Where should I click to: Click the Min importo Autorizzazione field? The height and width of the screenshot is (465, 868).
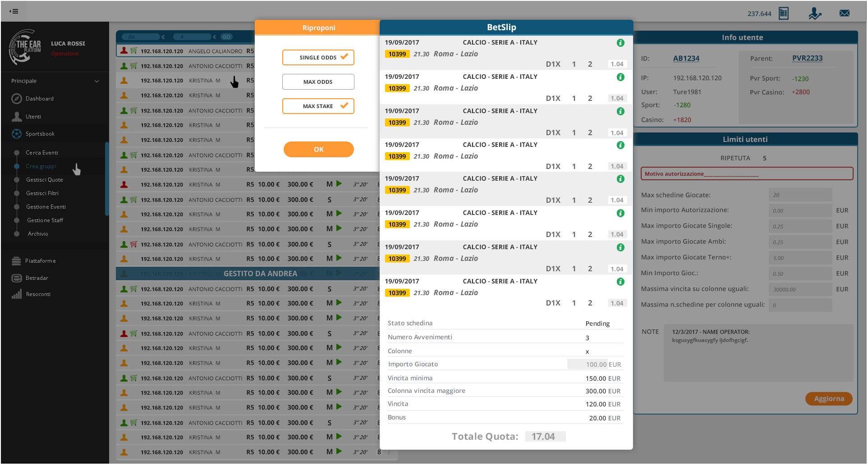point(800,210)
